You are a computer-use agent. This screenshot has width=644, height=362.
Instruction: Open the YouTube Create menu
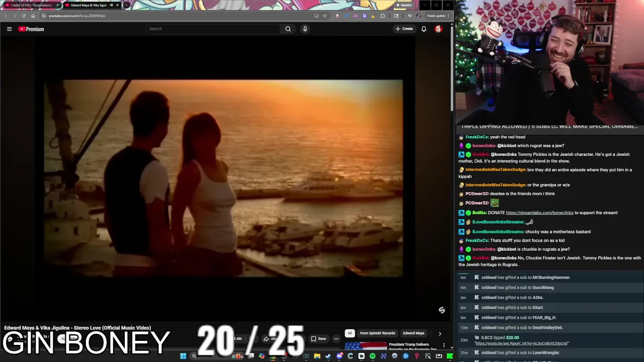(404, 29)
